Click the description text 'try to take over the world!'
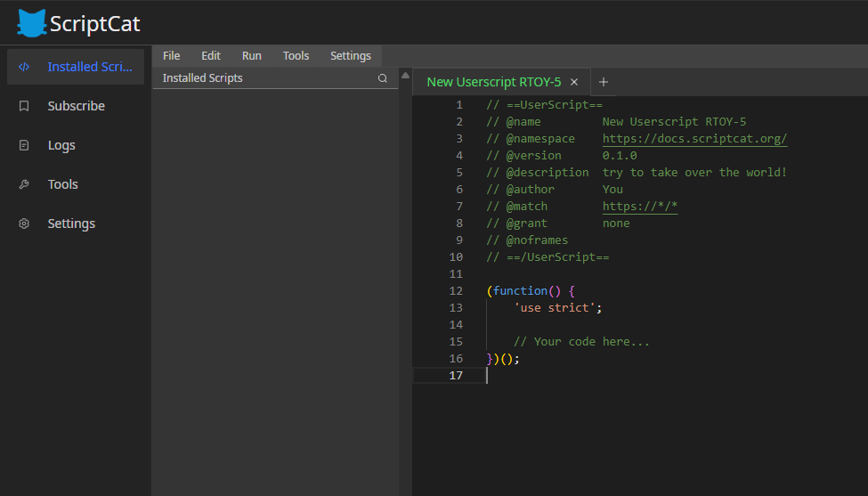868x496 pixels. pos(694,172)
